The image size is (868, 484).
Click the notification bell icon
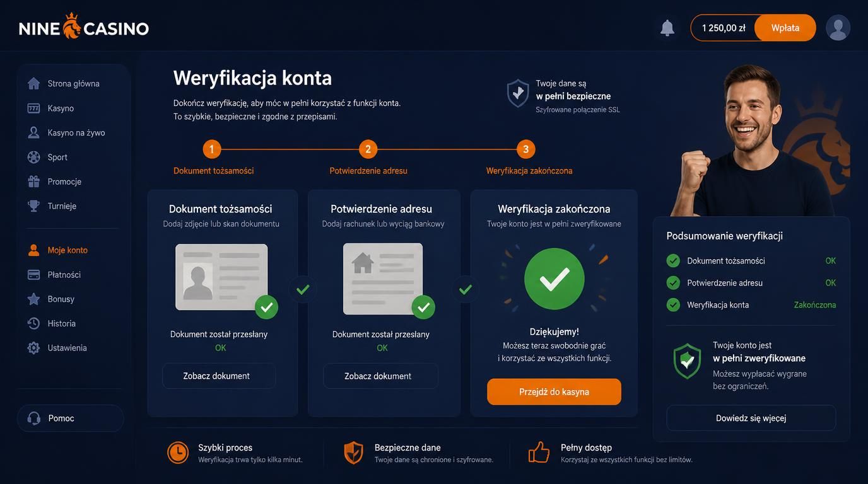[667, 28]
